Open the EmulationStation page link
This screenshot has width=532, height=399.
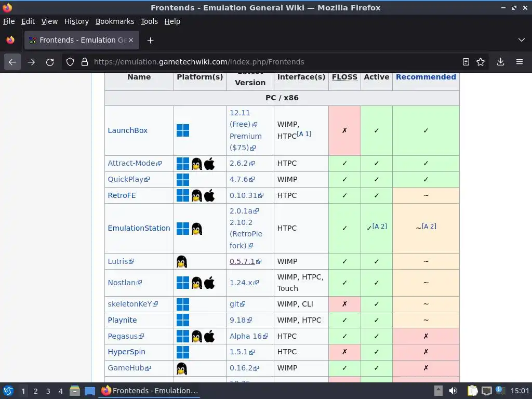pyautogui.click(x=139, y=228)
